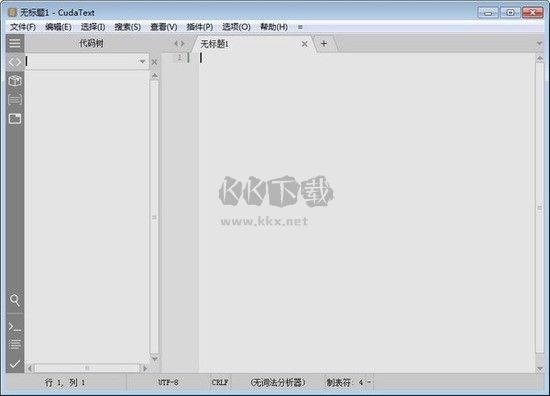Open the Project manager cube icon
The image size is (550, 396).
tap(15, 81)
